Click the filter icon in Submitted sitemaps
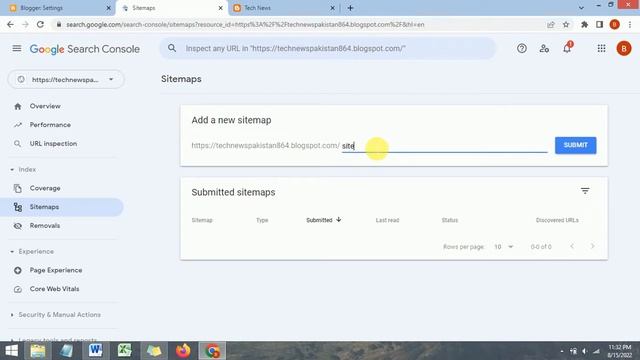 tap(585, 191)
